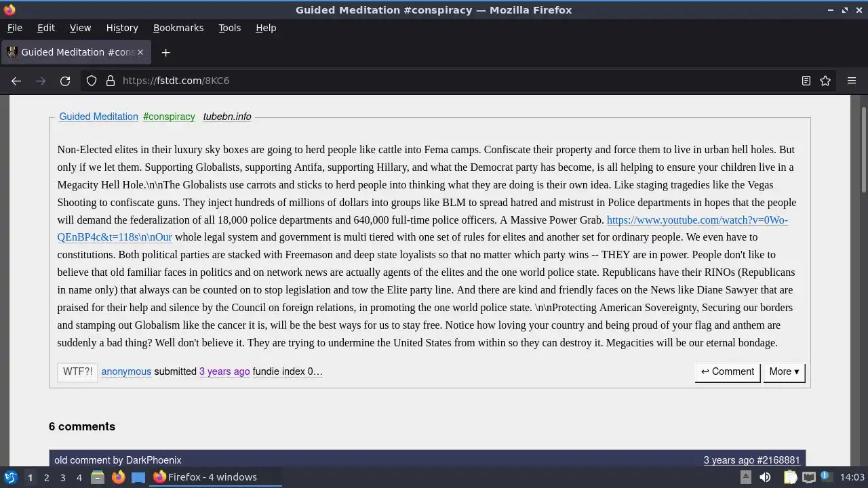Toggle reader view icon in address bar
This screenshot has width=868, height=488.
806,81
